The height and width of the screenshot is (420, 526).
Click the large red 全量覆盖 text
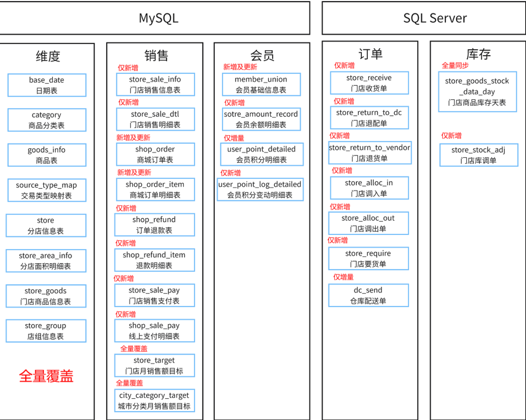click(x=46, y=376)
